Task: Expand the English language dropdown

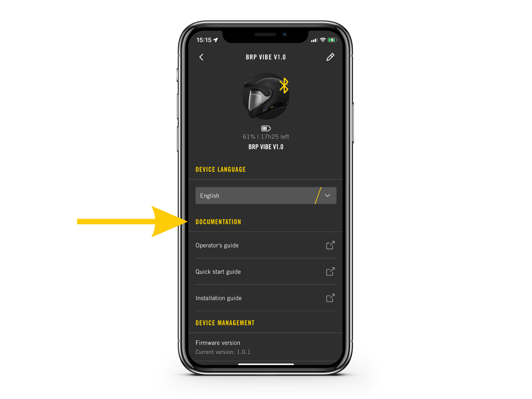Action: 328,195
